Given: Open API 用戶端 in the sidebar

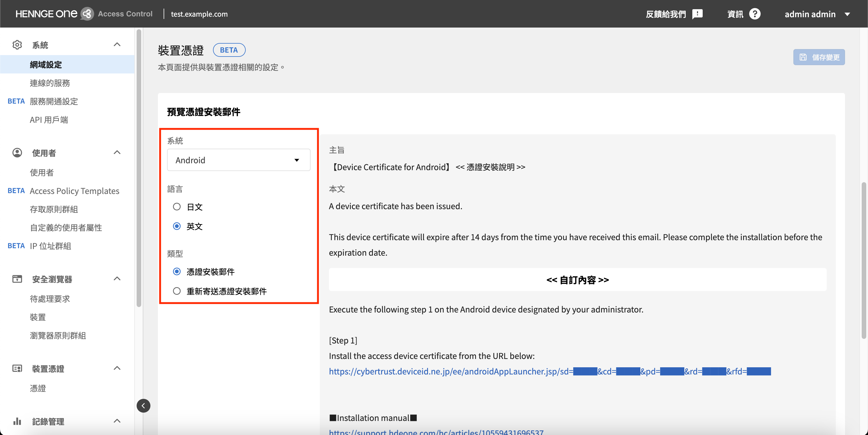Looking at the screenshot, I should 49,120.
